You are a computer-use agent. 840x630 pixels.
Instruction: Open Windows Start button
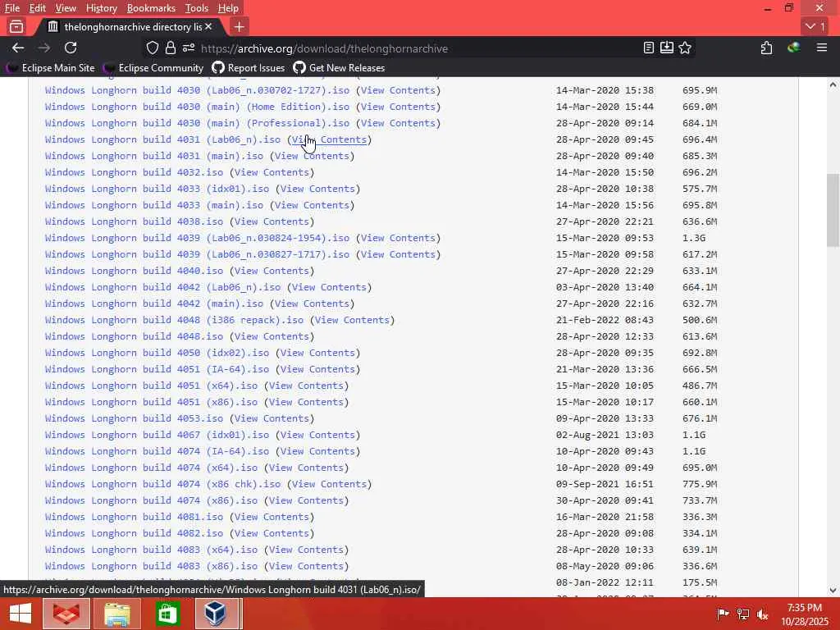[x=21, y=614]
